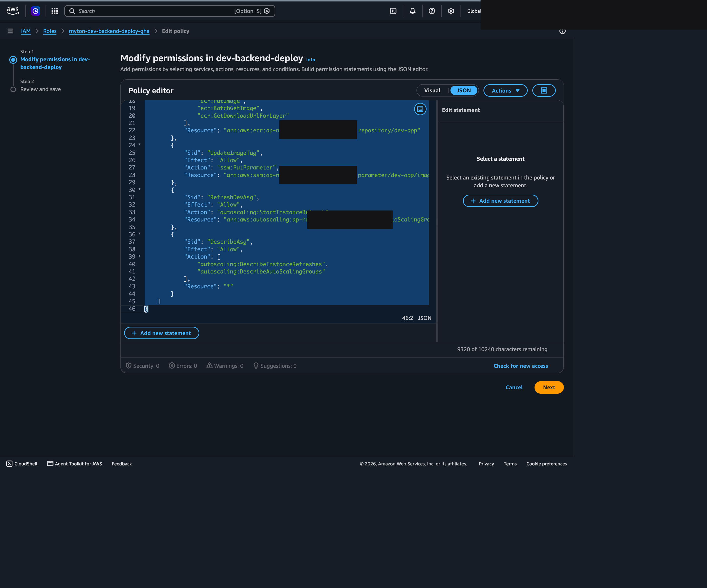Open the notifications bell
707x588 pixels.
point(412,11)
